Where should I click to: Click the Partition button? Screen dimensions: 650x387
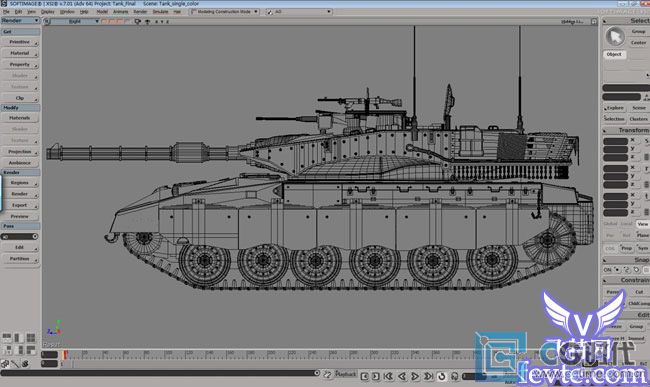point(20,259)
